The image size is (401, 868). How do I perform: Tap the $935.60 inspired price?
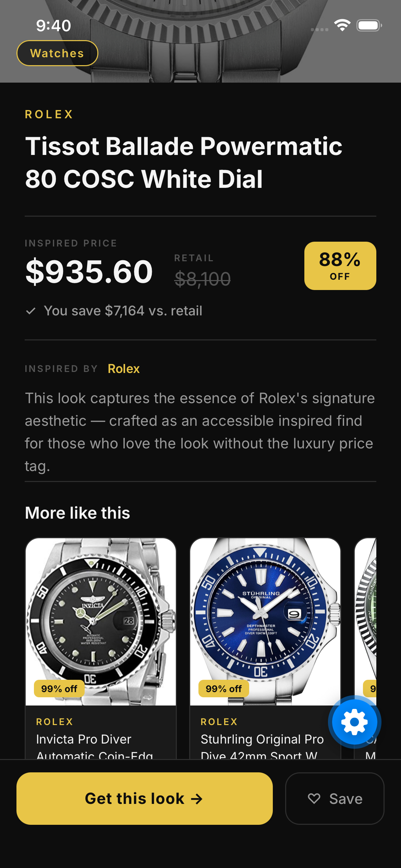(x=89, y=272)
